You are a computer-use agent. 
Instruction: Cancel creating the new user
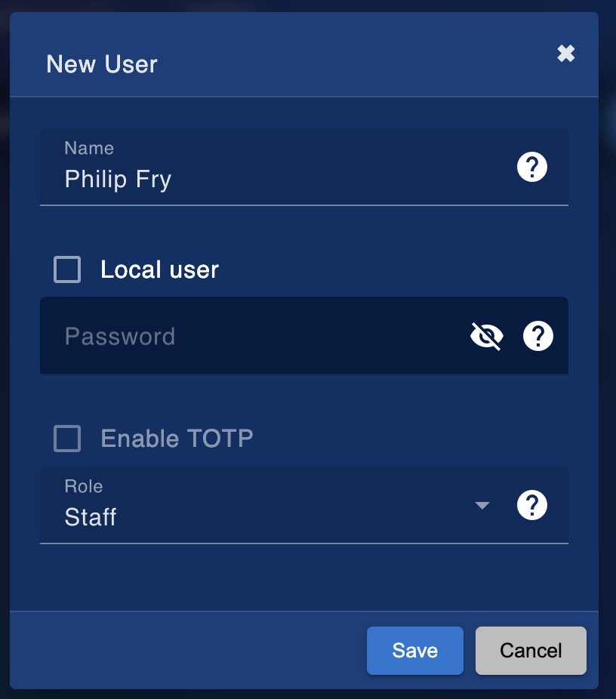click(x=531, y=650)
